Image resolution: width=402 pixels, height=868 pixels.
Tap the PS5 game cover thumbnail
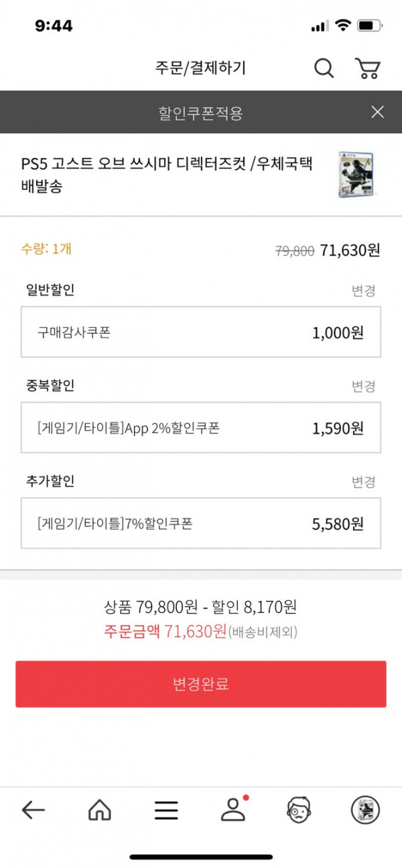355,174
